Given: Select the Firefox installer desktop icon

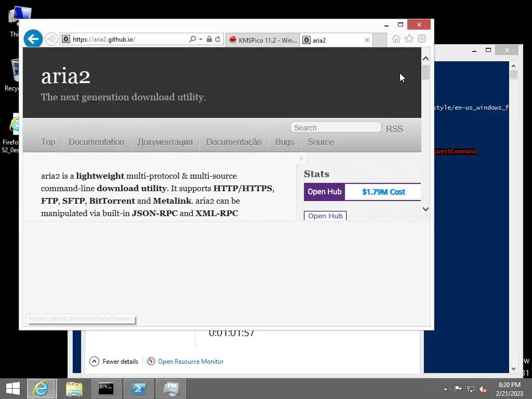Looking at the screenshot, I should 12,133.
